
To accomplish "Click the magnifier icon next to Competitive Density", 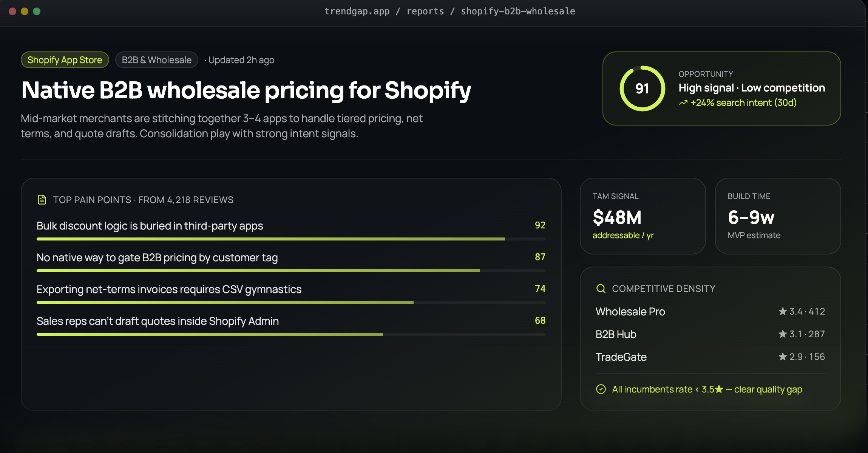I will (x=601, y=289).
